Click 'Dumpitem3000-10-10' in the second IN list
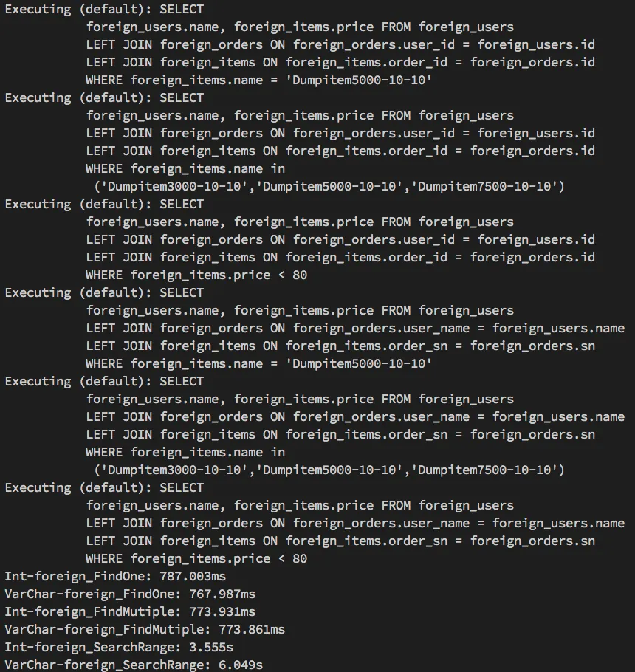 tap(174, 470)
